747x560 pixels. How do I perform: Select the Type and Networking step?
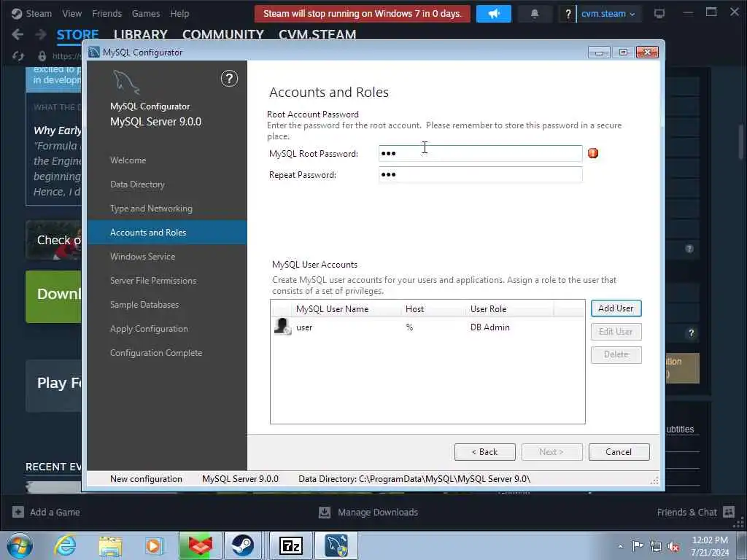[x=151, y=208]
